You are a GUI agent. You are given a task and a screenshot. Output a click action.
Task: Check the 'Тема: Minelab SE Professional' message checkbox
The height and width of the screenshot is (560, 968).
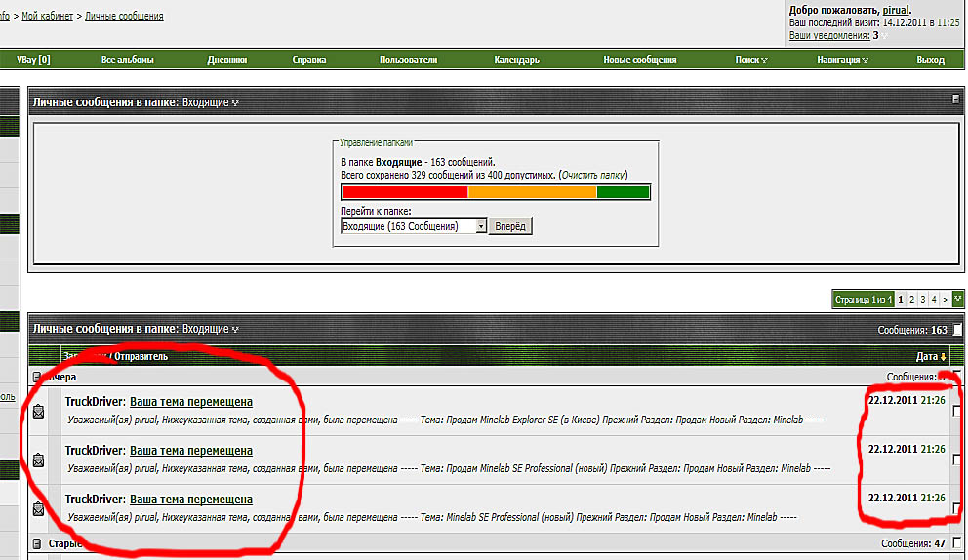(x=957, y=508)
